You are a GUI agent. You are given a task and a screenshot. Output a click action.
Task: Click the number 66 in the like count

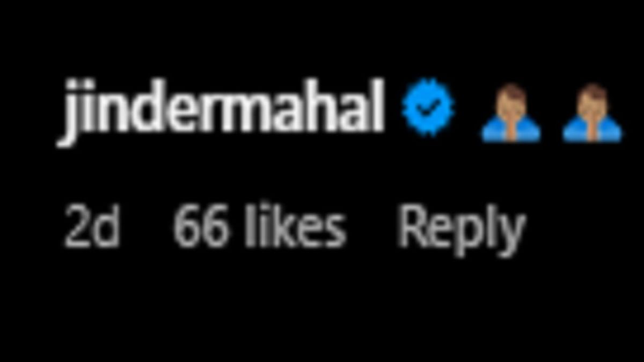pyautogui.click(x=200, y=228)
